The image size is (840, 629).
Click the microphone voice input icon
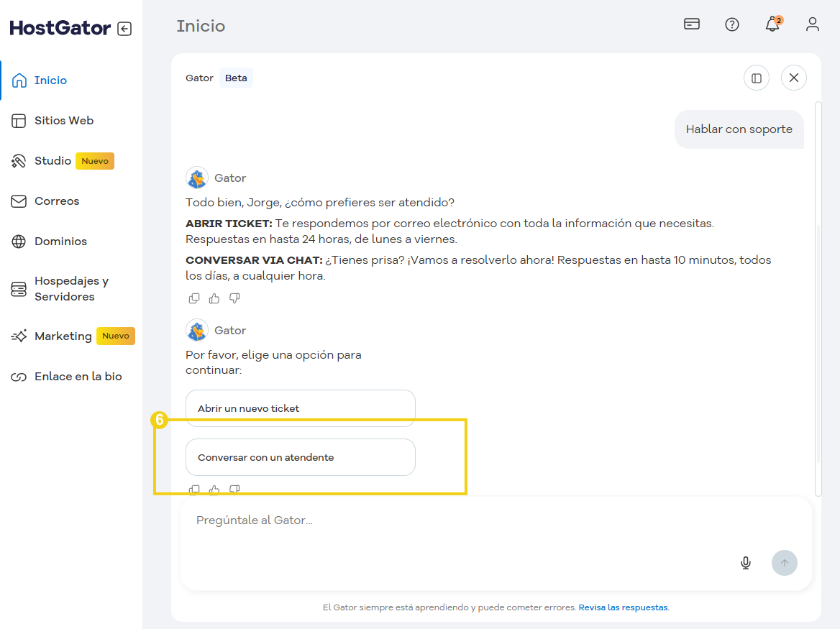point(746,563)
